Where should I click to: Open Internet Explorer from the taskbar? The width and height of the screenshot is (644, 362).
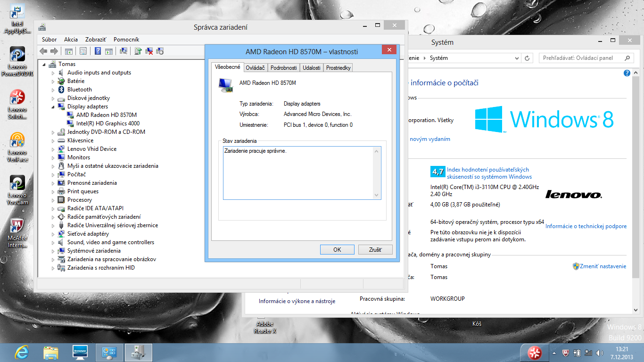pos(22,352)
